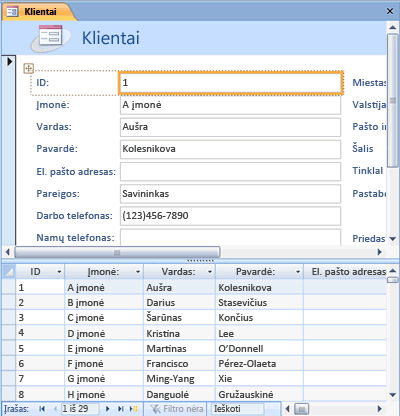Click cell Gružauskinė in datasheet
The image size is (400, 416).
[259, 394]
